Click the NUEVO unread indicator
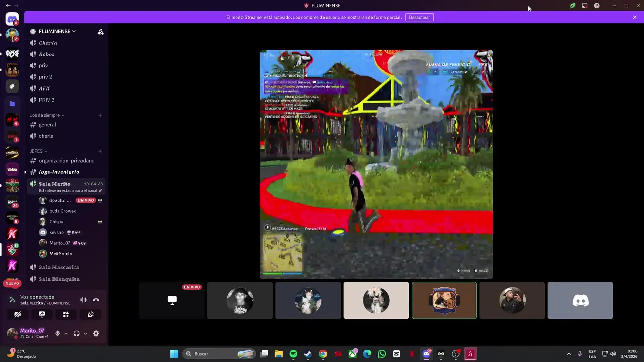This screenshot has height=362, width=644. (x=12, y=283)
